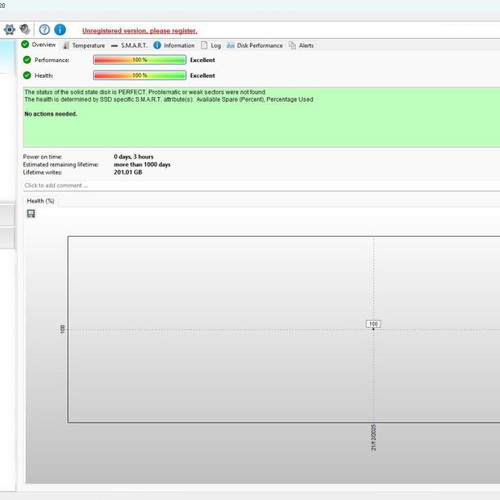
Task: Switch to the Information tab
Action: click(174, 46)
